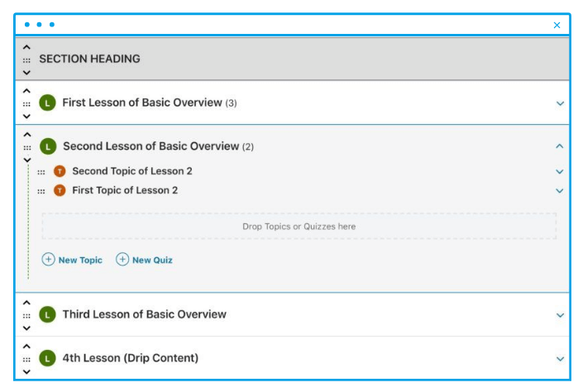Expand First Topic of Lesson 2
This screenshot has height=392, width=578.
(x=560, y=191)
